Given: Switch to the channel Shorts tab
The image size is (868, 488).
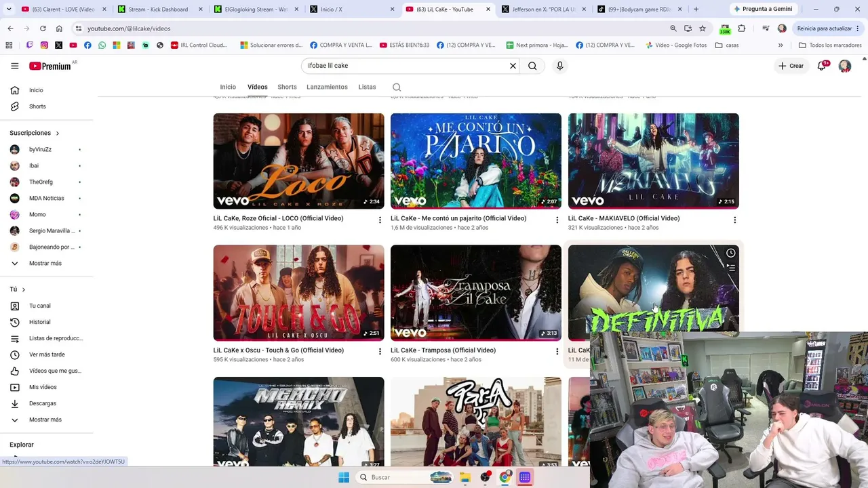Looking at the screenshot, I should (287, 87).
